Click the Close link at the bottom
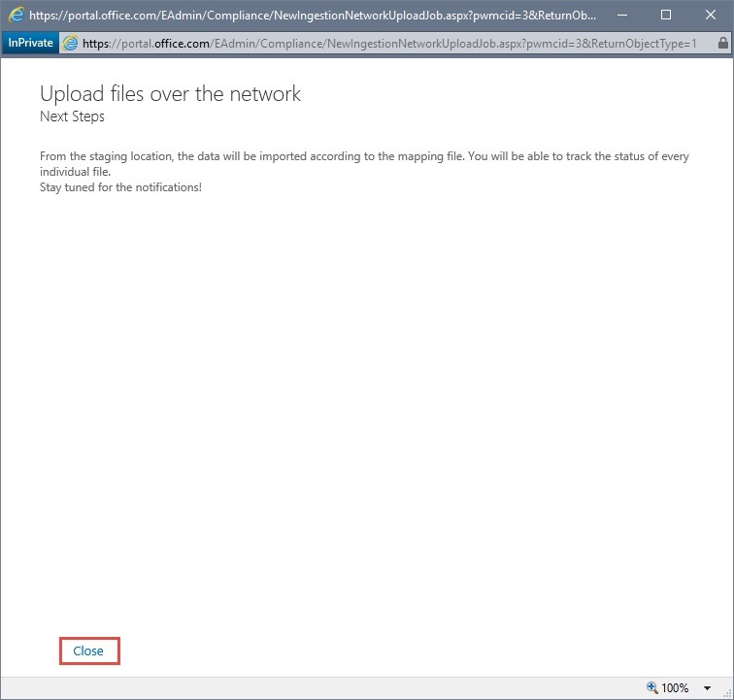The height and width of the screenshot is (700, 734). [88, 650]
